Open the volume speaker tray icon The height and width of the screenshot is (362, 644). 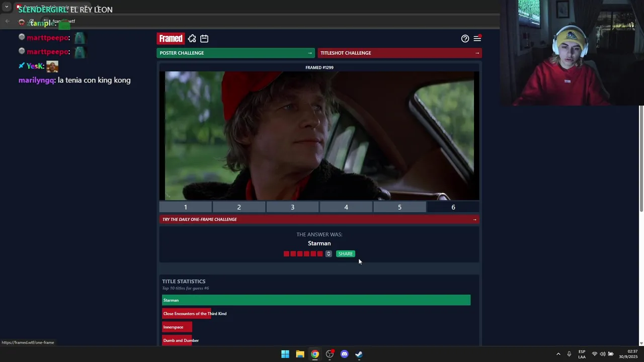602,354
